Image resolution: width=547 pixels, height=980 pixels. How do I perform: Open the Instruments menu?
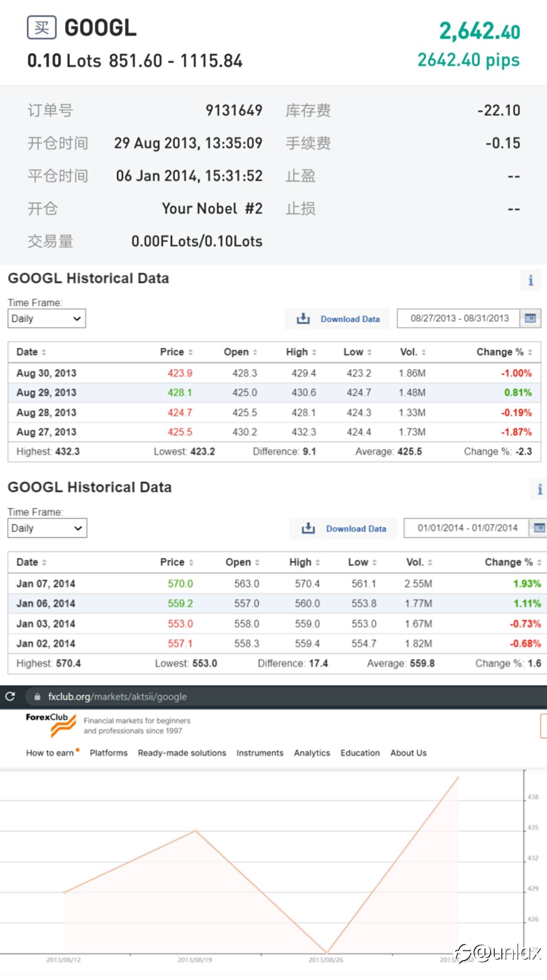[260, 753]
